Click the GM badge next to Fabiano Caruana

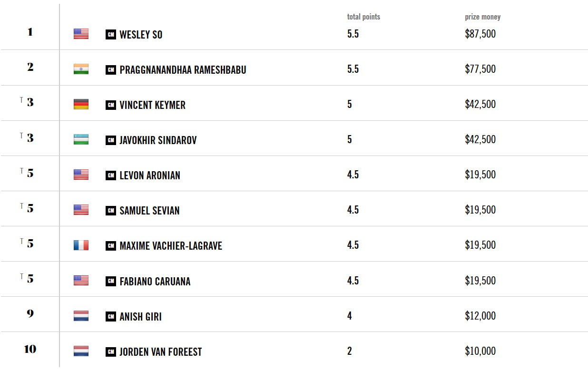(x=111, y=281)
